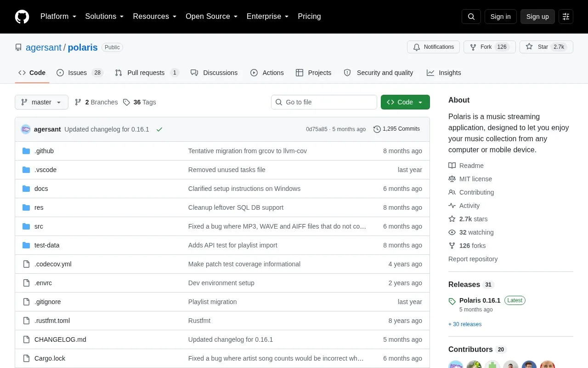Click the .gitignore file icon
The width and height of the screenshot is (588, 368).
click(26, 302)
